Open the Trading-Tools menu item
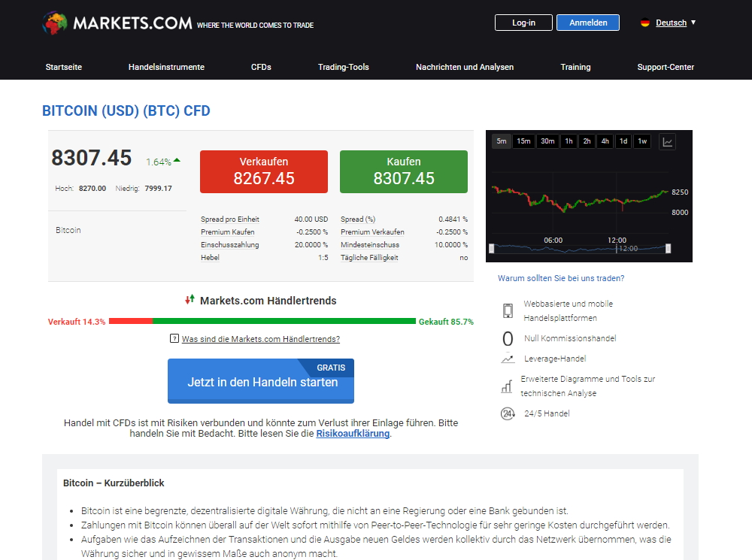This screenshot has width=752, height=560. point(344,67)
